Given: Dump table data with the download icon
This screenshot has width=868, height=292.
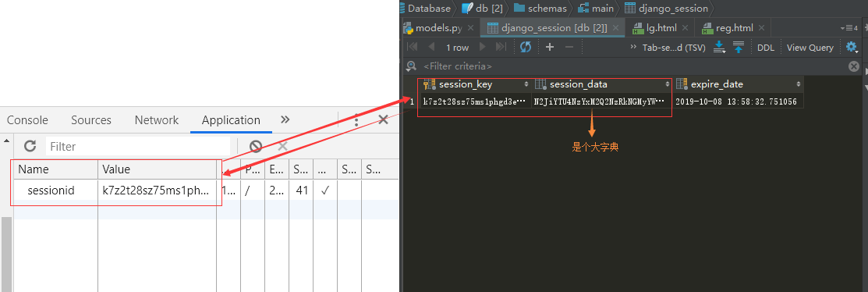Looking at the screenshot, I should 720,47.
